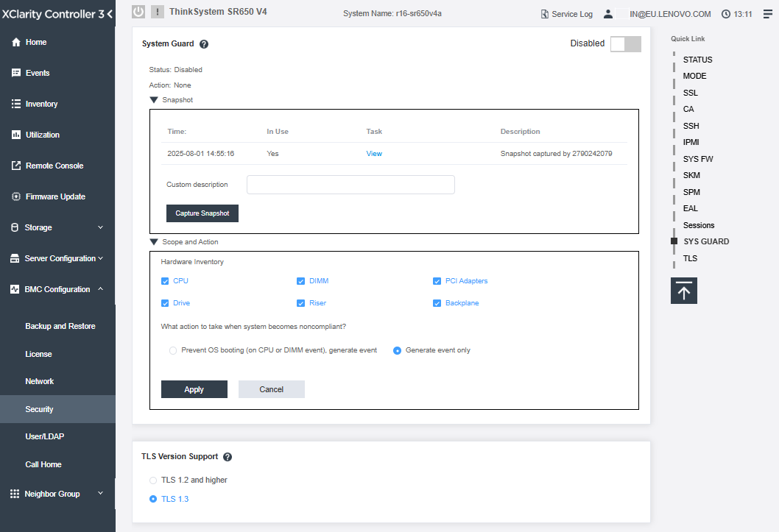Image resolution: width=779 pixels, height=532 pixels.
Task: Click the Cancel button
Action: pos(271,389)
